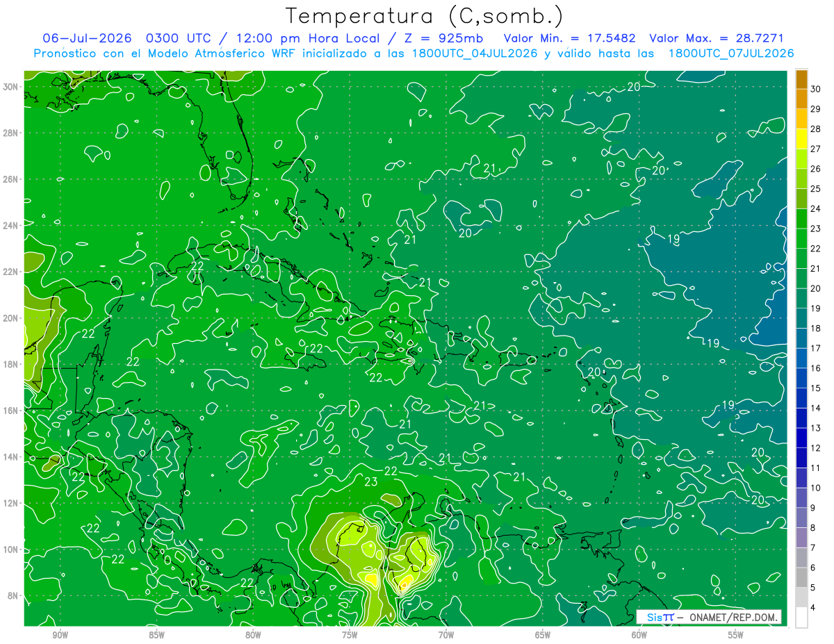
Task: Click the 22N latitude axis label
Action: click(10, 272)
